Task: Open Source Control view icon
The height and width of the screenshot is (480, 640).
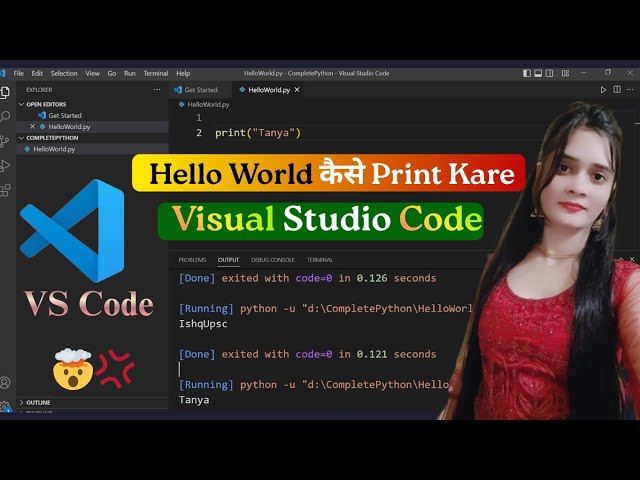Action: click(x=4, y=141)
